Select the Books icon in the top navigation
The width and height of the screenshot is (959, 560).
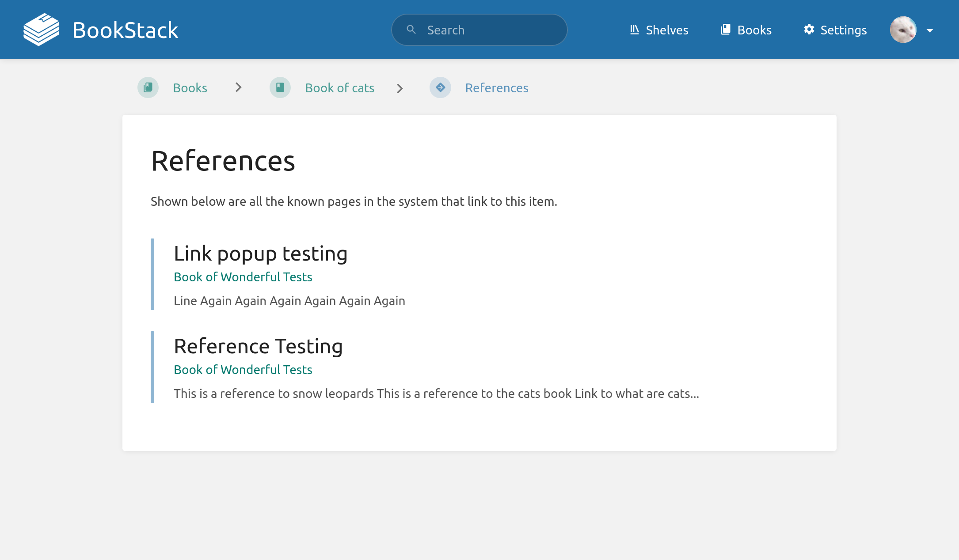pyautogui.click(x=726, y=29)
